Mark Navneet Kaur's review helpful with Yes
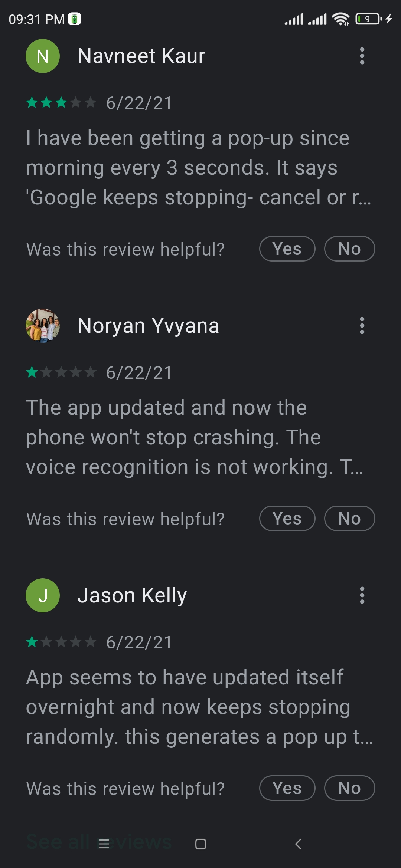 (287, 249)
